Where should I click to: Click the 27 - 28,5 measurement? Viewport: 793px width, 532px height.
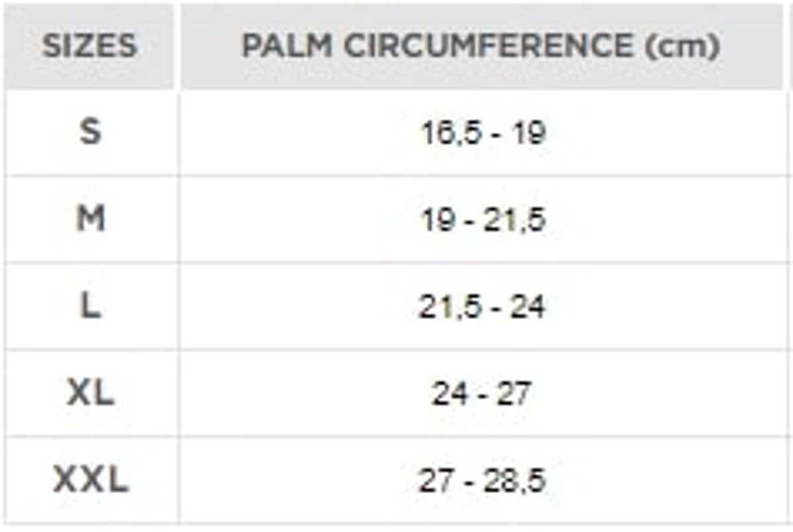pos(482,481)
